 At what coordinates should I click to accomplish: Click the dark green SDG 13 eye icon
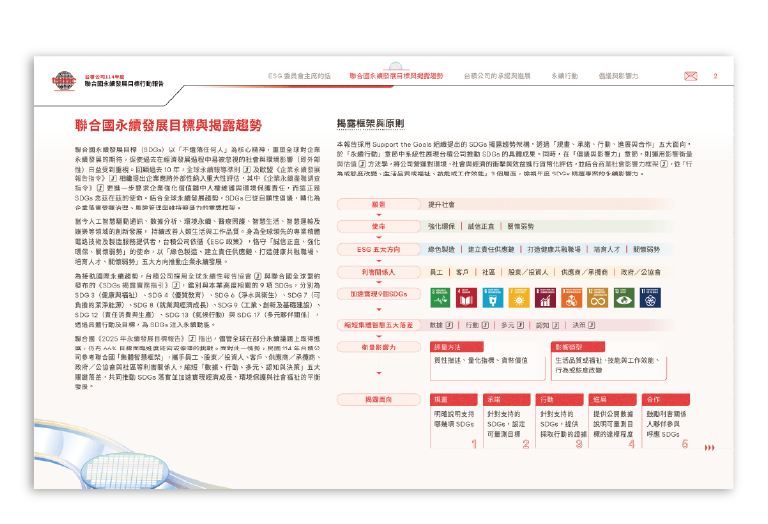(624, 298)
